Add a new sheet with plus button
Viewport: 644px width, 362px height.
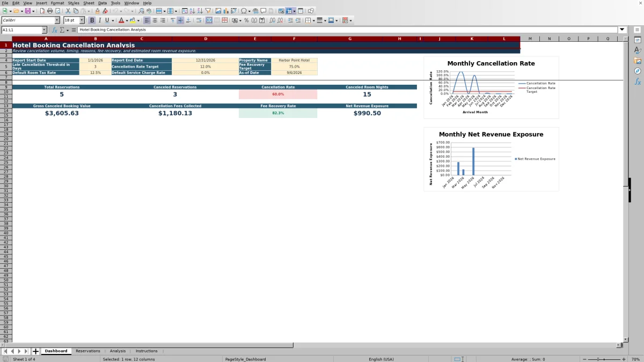coord(35,351)
